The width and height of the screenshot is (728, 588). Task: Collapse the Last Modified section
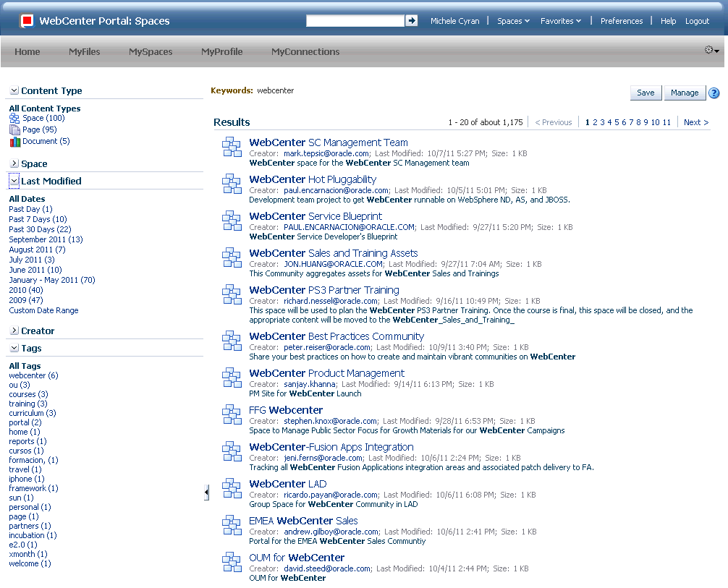(13, 180)
